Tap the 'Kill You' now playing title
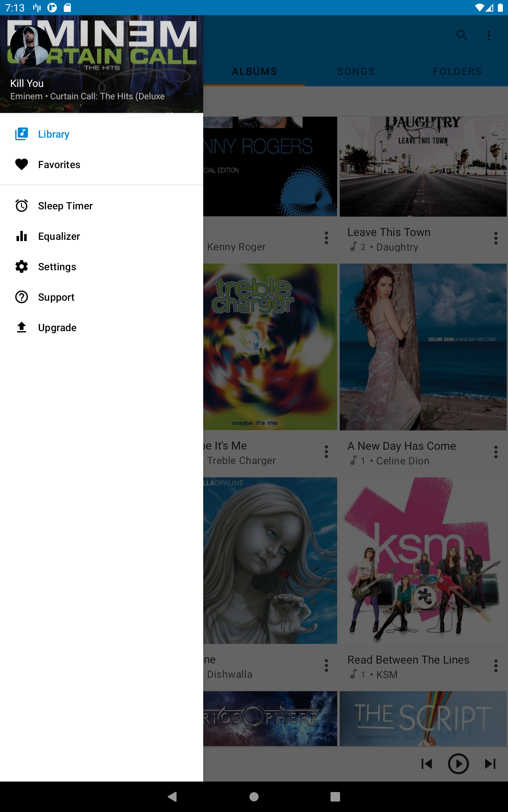Screen dimensions: 508x812 tap(27, 83)
